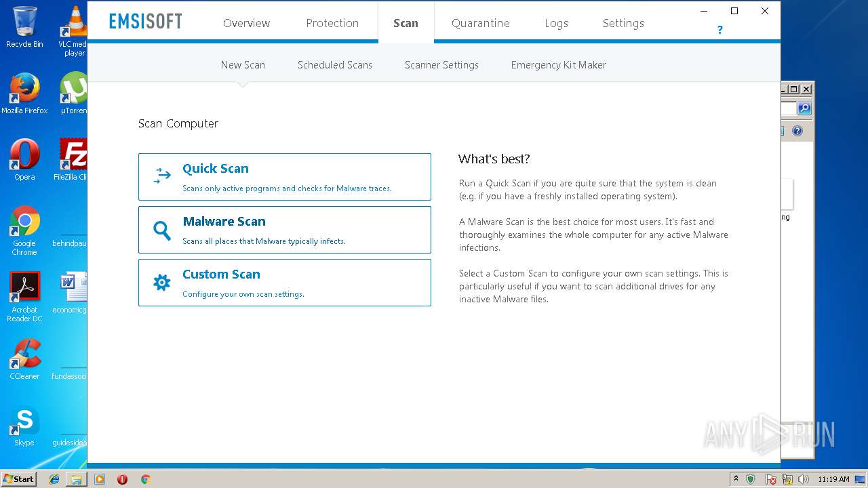Maximize the Emsisoft window
The image size is (868, 488).
[x=734, y=11]
